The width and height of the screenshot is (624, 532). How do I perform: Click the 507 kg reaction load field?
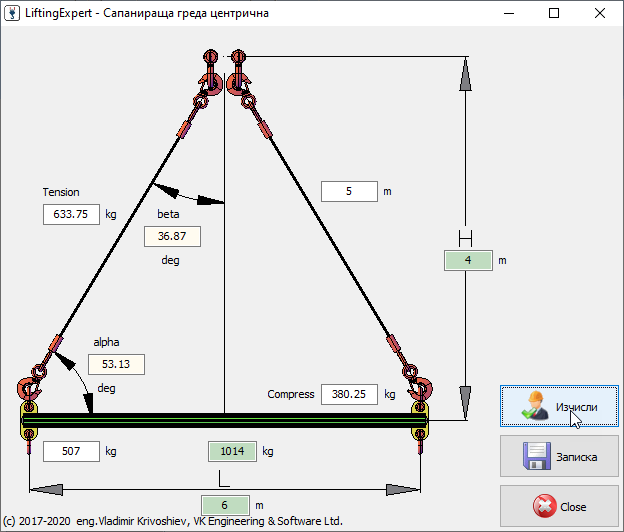click(x=72, y=451)
